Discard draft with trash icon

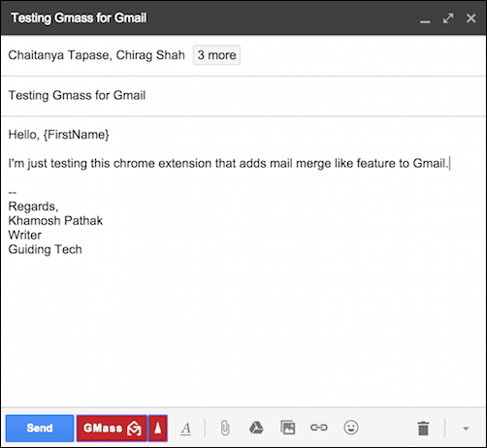coord(423,429)
